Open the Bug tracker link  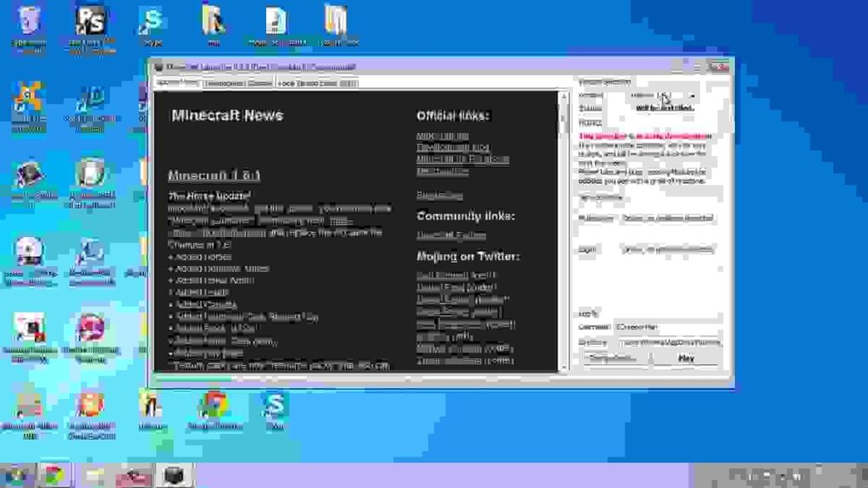[x=440, y=195]
